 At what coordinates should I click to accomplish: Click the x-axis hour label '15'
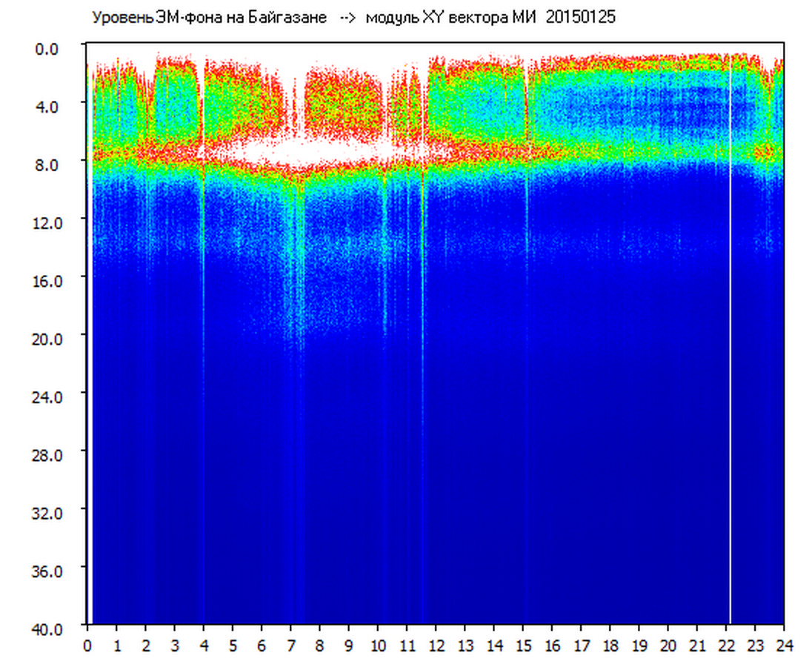pyautogui.click(x=524, y=646)
